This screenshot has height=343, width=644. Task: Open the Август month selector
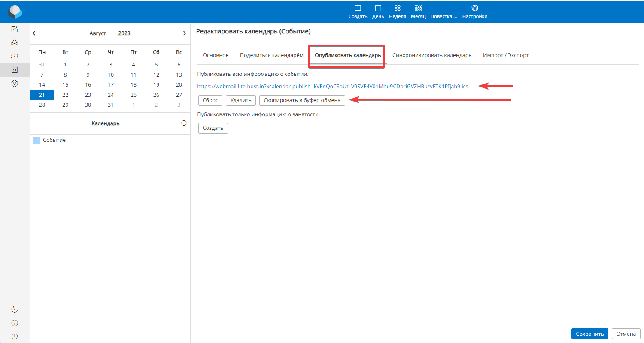(98, 33)
